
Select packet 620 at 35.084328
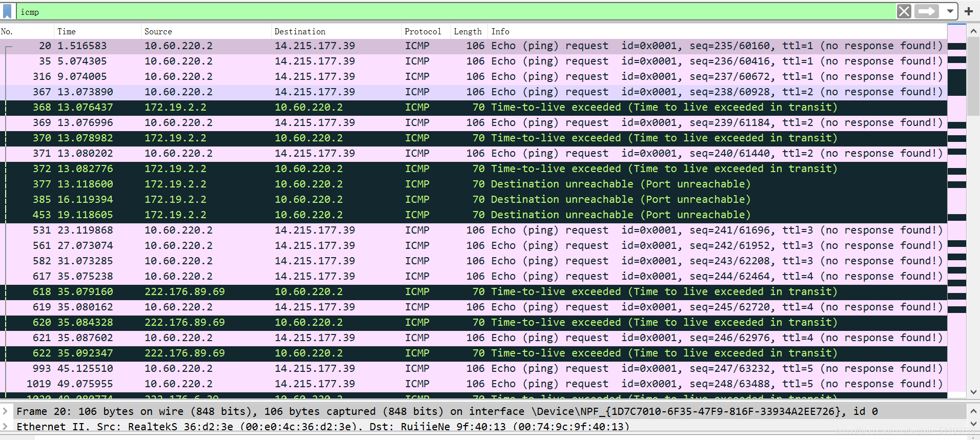(x=474, y=323)
